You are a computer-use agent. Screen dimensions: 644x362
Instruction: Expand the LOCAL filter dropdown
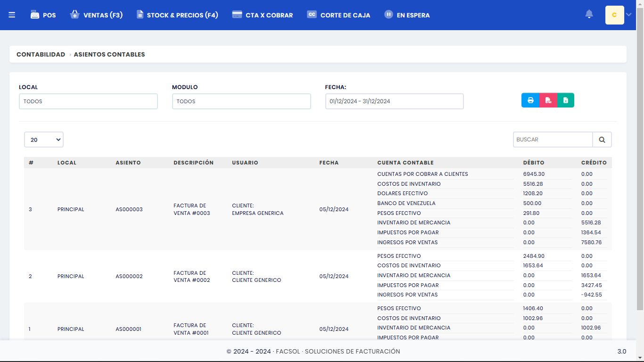click(88, 101)
